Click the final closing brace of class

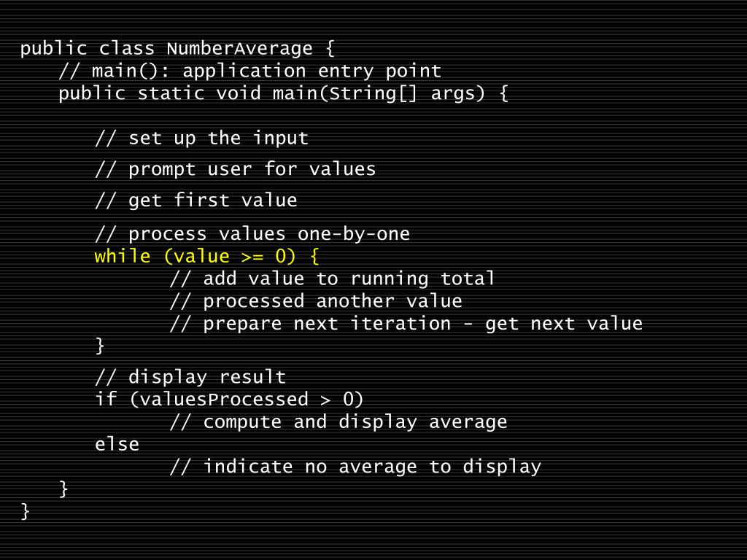[26, 511]
